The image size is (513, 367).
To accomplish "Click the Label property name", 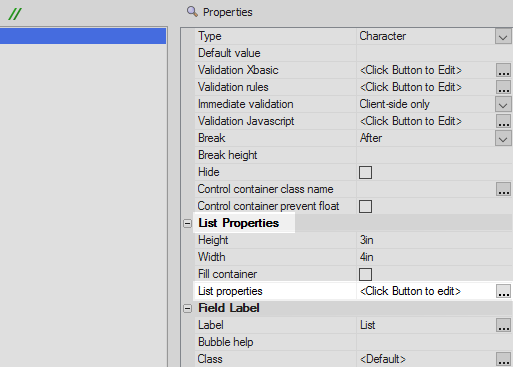I will 211,325.
